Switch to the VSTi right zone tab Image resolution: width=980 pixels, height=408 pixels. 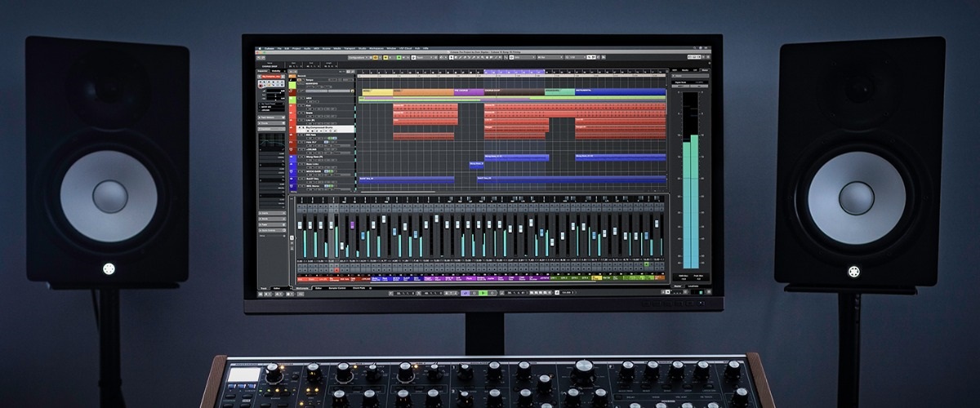(674, 70)
